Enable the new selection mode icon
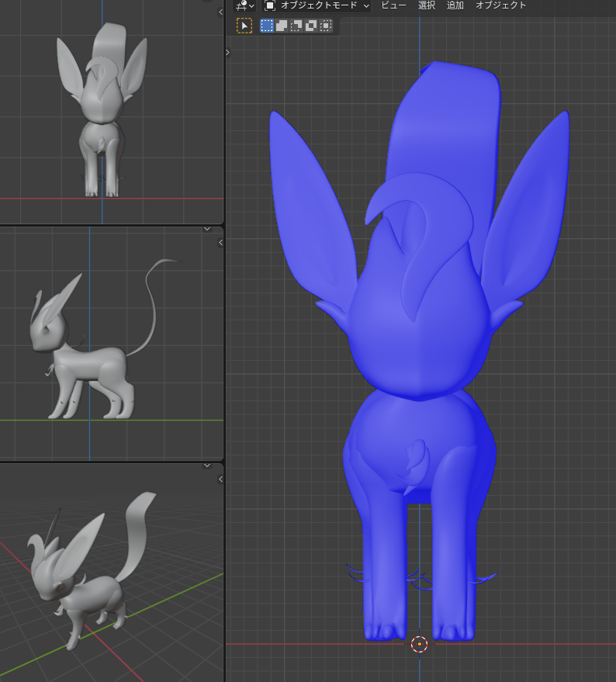 267,26
